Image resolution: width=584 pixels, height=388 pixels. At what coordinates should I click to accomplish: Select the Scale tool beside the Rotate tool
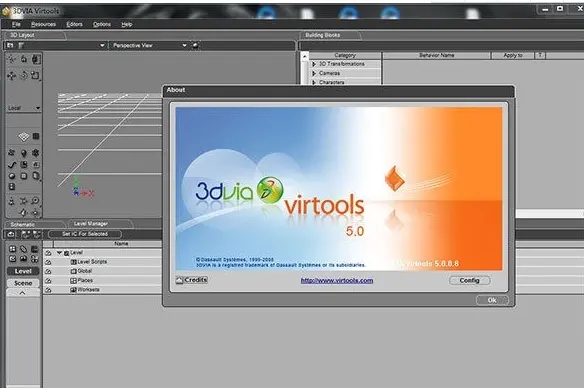pos(35,75)
